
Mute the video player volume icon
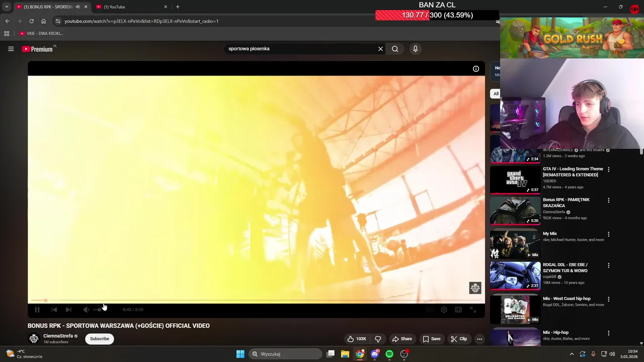(x=86, y=310)
